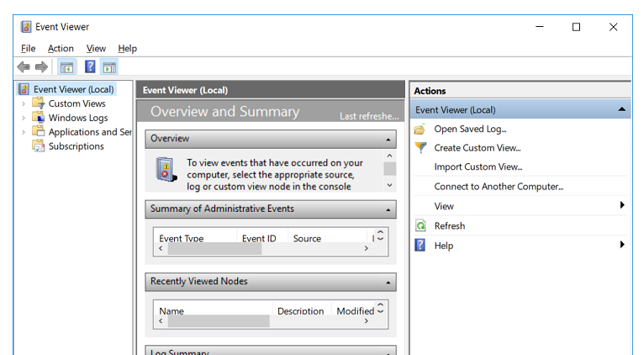Click Show/Hide Console Tree toolbar icon

67,67
